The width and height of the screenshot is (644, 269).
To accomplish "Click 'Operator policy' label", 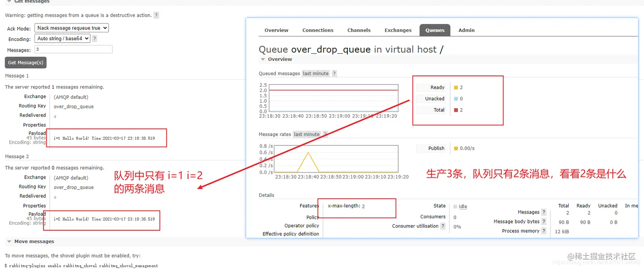I will click(x=302, y=226).
